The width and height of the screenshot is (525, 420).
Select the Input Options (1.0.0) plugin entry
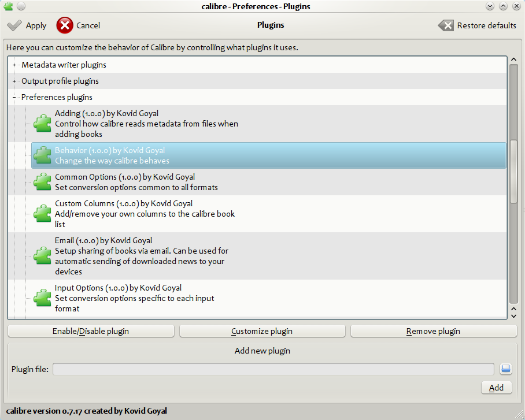tap(269, 298)
